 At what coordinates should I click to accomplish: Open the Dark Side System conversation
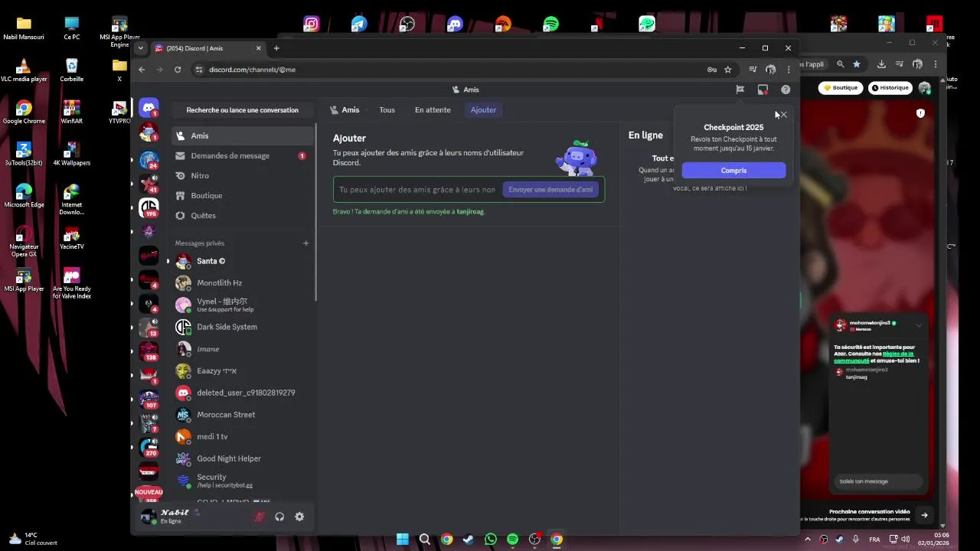point(242,328)
